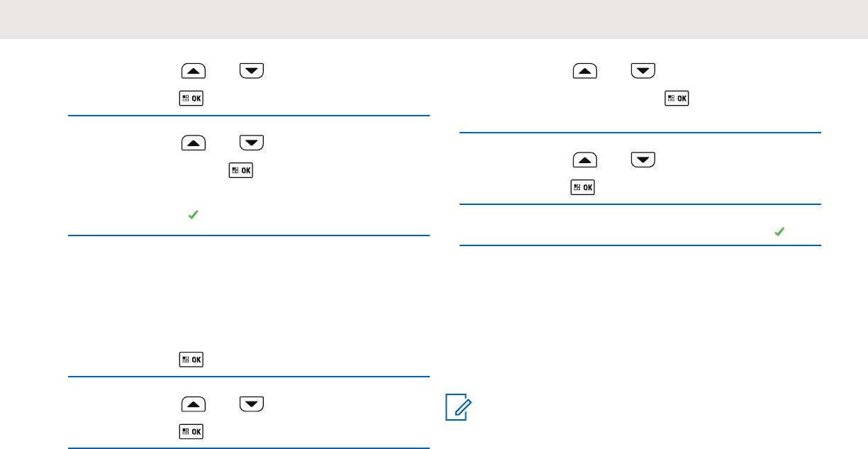Image resolution: width=868 pixels, height=449 pixels.
Task: Click the down arrow in the right column's second step
Action: (x=643, y=160)
